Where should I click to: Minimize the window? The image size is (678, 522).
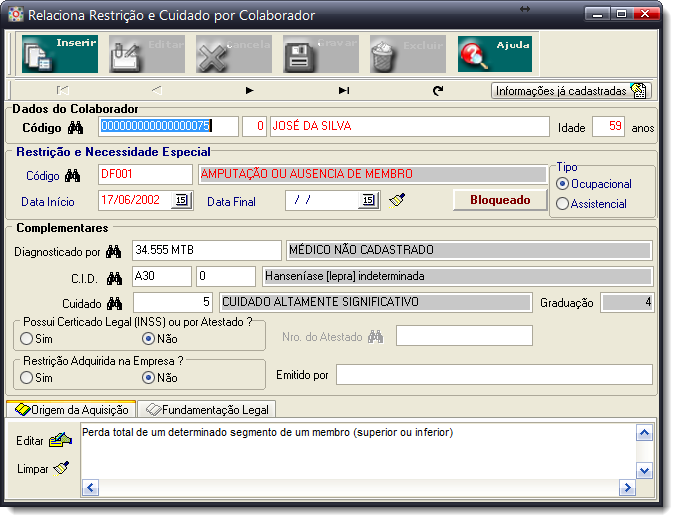[x=597, y=14]
